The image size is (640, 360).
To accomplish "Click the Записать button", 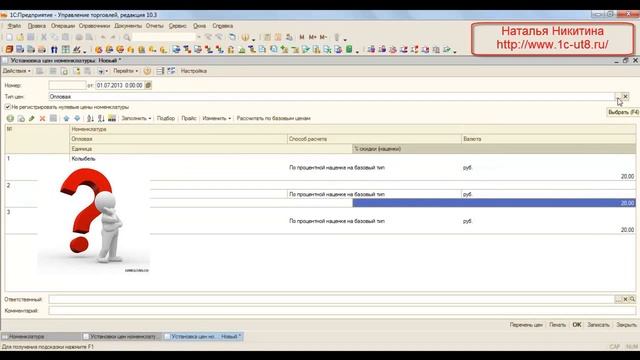I will tap(598, 325).
